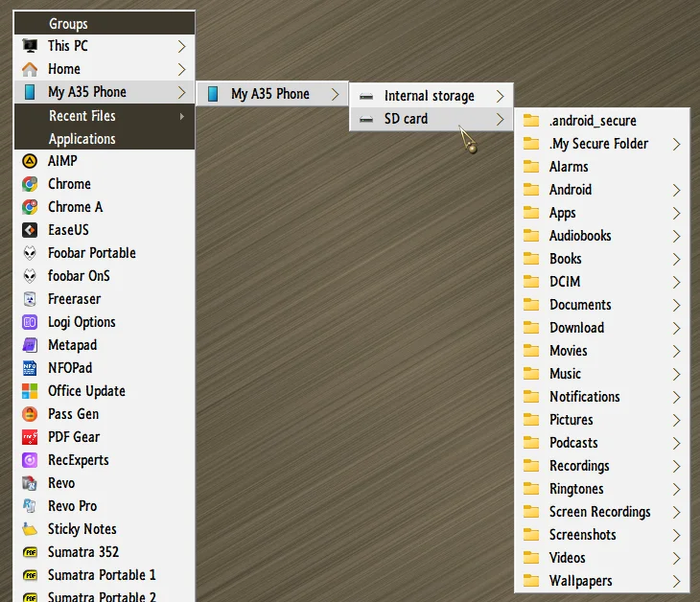700x602 pixels.
Task: Click the Revo icon
Action: point(30,483)
